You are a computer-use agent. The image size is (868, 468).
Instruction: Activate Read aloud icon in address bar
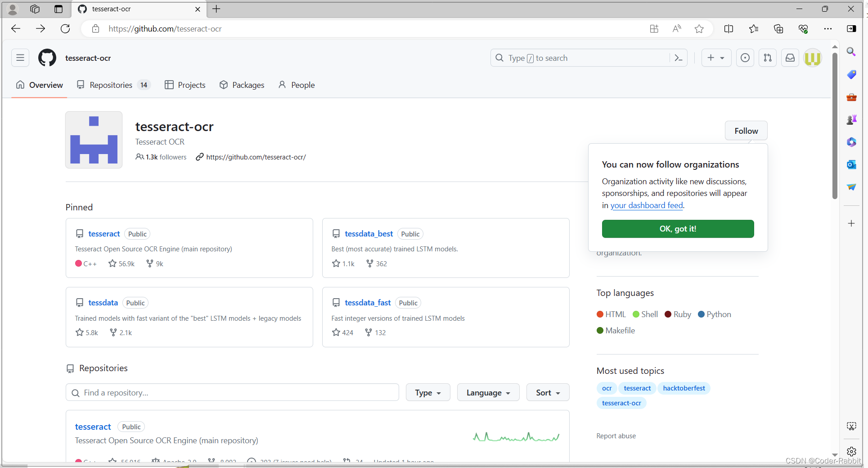pos(676,29)
